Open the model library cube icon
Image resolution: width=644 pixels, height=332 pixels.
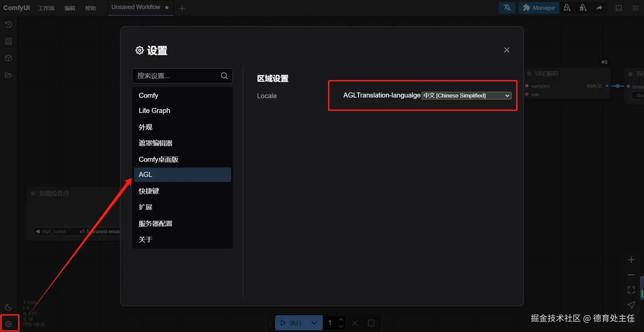(x=8, y=58)
